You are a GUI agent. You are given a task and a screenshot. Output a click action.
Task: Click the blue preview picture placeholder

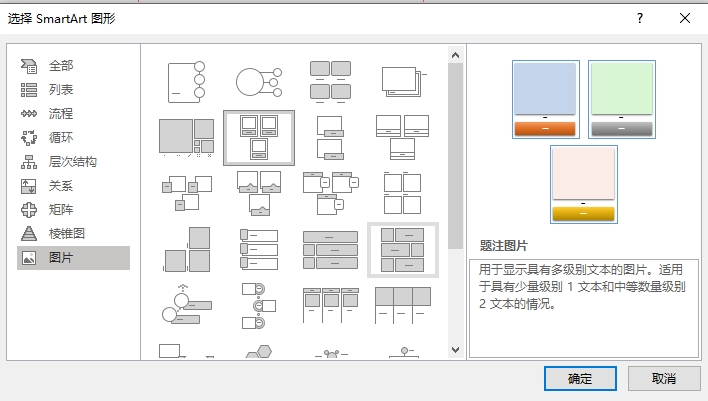tap(545, 88)
